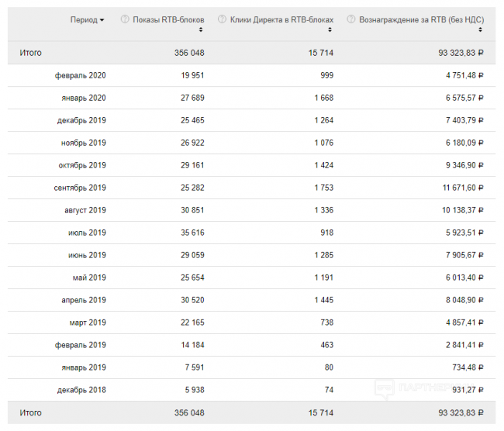Click help icon beside Вознаграждение за RTB
Screen dimensions: 504x431
pos(351,19)
